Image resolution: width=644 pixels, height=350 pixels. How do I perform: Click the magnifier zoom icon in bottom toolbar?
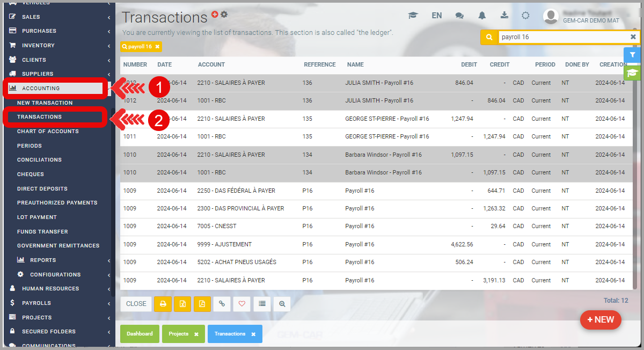[282, 304]
